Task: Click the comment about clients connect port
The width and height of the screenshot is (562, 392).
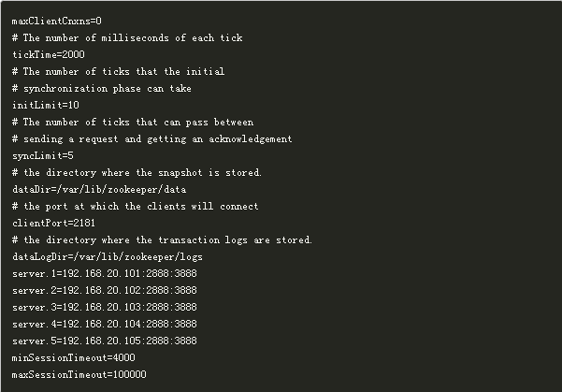Action: pyautogui.click(x=136, y=206)
